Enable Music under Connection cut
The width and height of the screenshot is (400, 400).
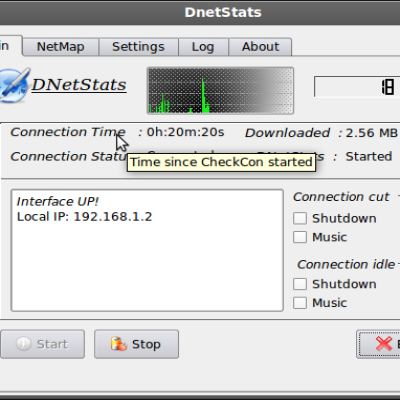300,237
